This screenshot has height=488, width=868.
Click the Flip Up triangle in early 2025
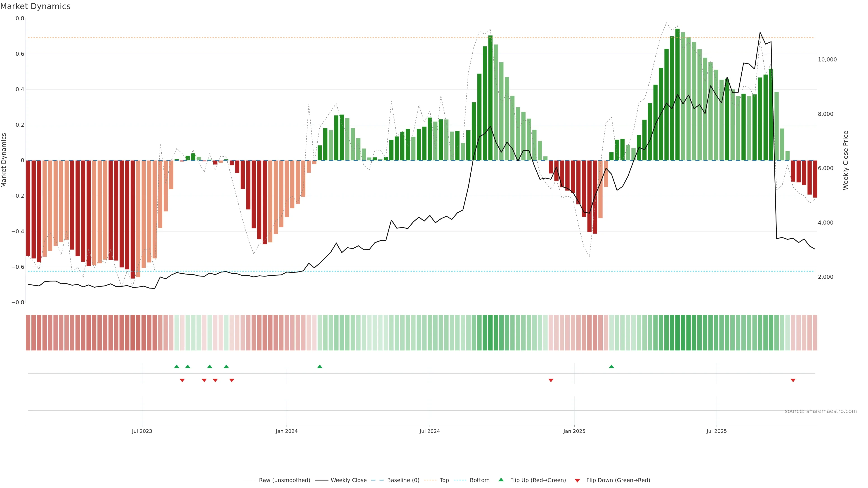click(x=611, y=366)
